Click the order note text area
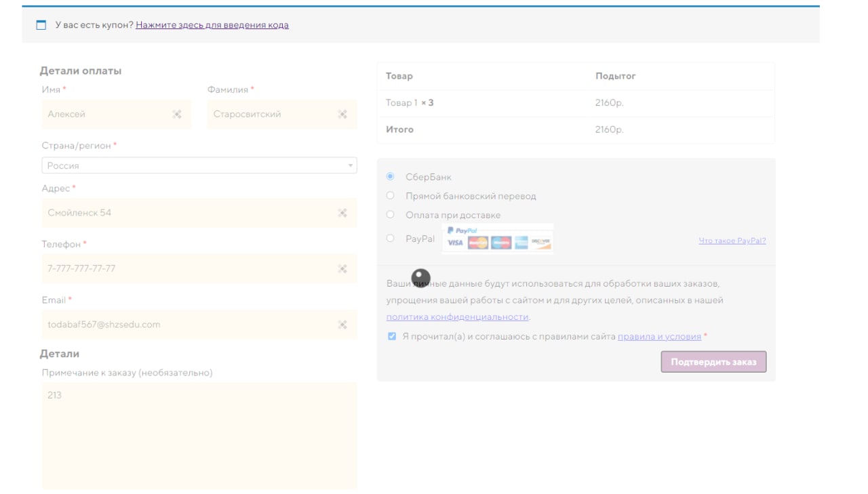Viewport: 868px width, 494px height. pyautogui.click(x=199, y=435)
